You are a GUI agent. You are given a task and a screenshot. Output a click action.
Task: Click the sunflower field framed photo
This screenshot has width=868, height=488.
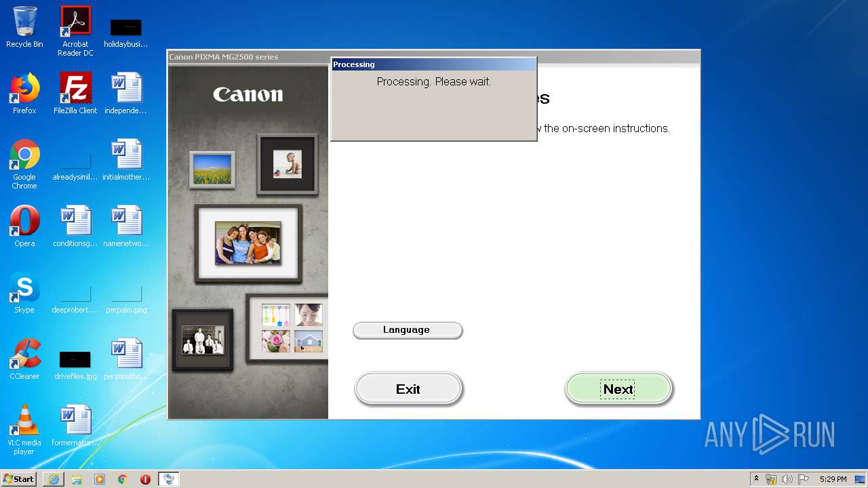point(212,169)
